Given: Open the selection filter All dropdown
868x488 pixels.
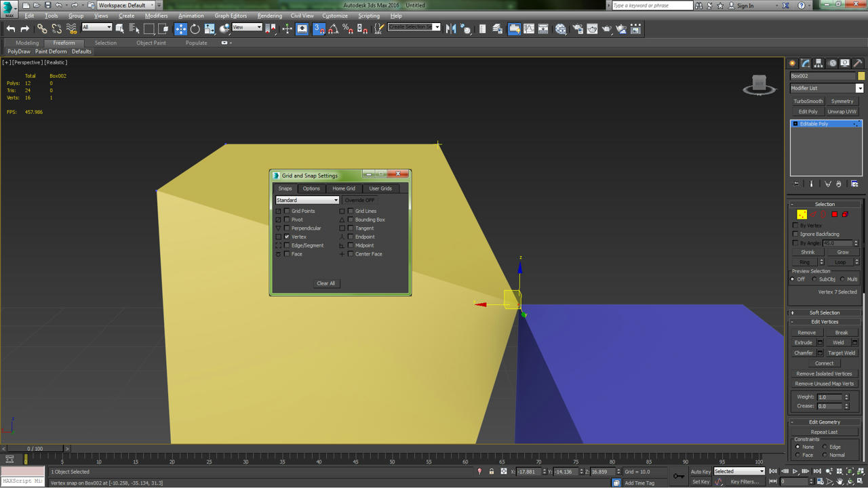Looking at the screenshot, I should 96,27.
